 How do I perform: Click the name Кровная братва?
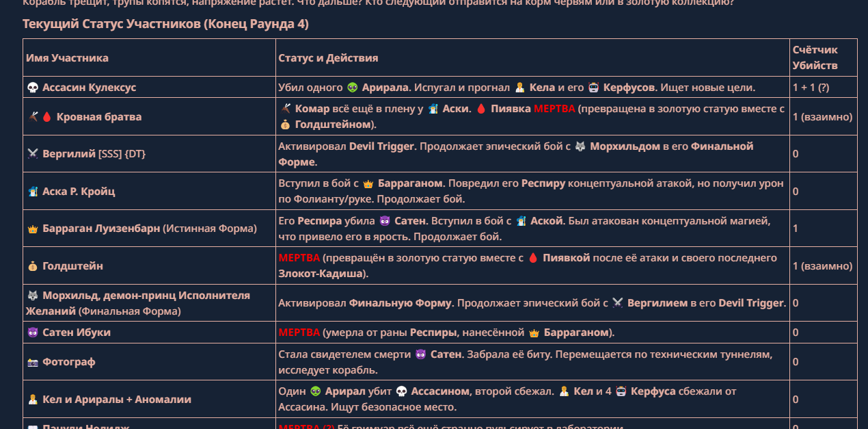pos(99,117)
